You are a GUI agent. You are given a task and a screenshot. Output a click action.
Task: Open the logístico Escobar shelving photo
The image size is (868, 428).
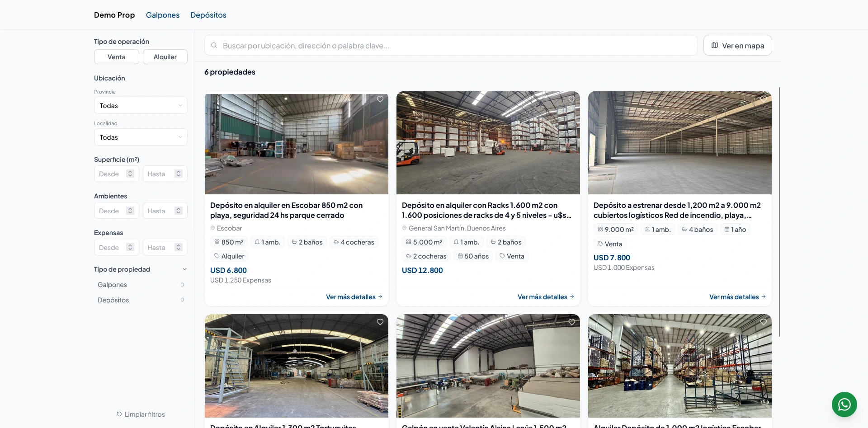click(x=680, y=366)
